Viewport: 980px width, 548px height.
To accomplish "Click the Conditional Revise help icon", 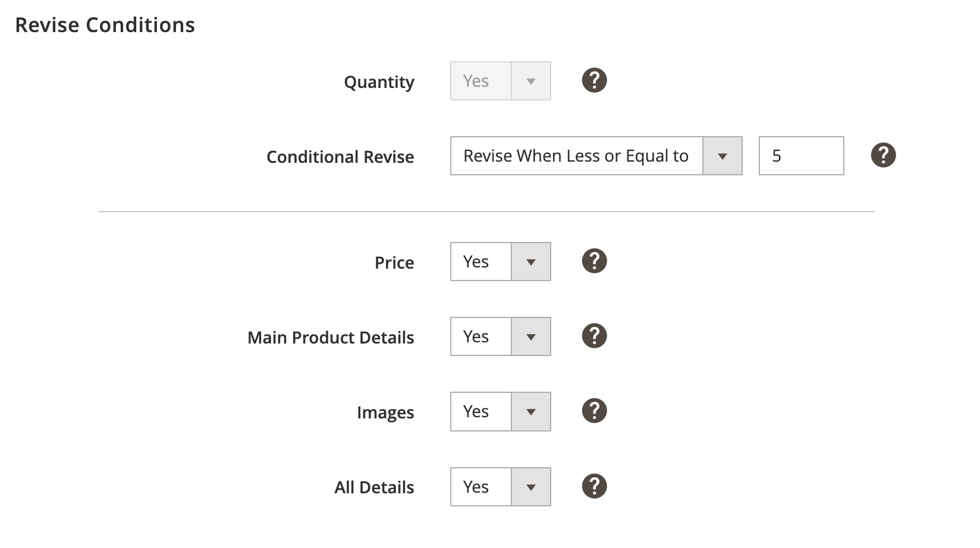I will [883, 155].
